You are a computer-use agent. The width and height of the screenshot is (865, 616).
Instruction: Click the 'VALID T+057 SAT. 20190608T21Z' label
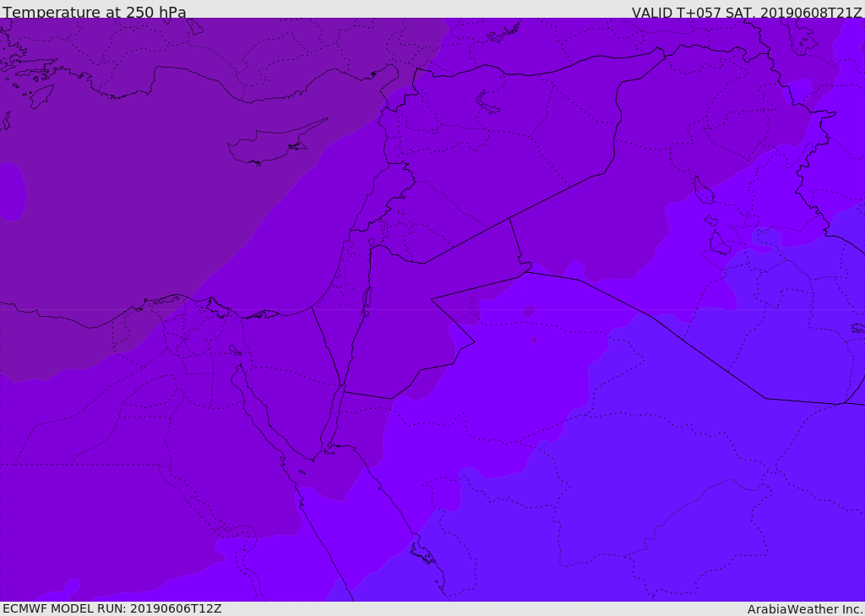(x=747, y=12)
